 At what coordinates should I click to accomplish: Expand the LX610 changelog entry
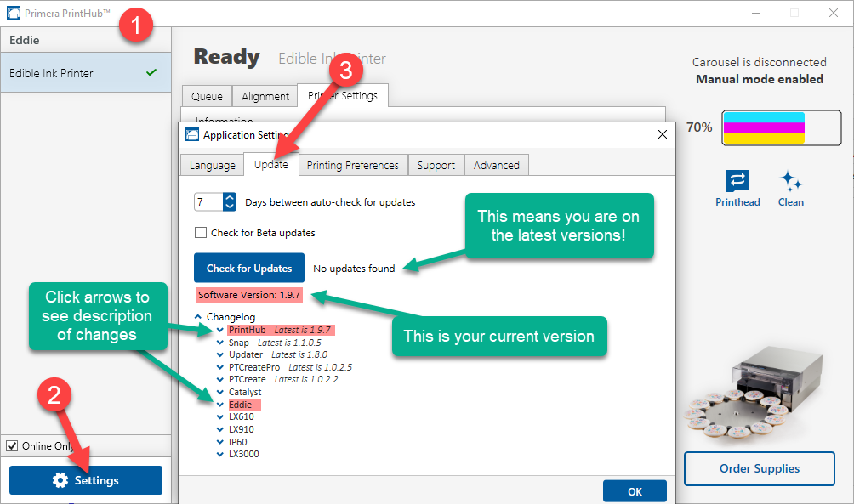(220, 417)
